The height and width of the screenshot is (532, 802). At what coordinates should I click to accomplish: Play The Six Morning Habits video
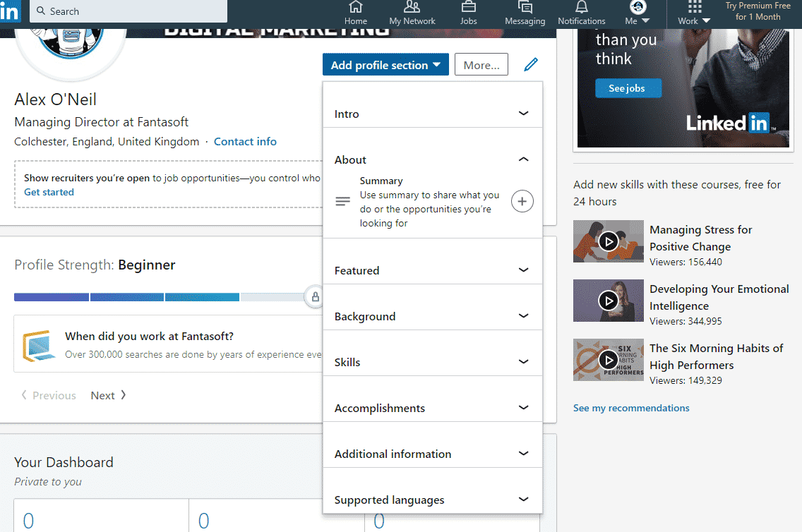tap(608, 360)
